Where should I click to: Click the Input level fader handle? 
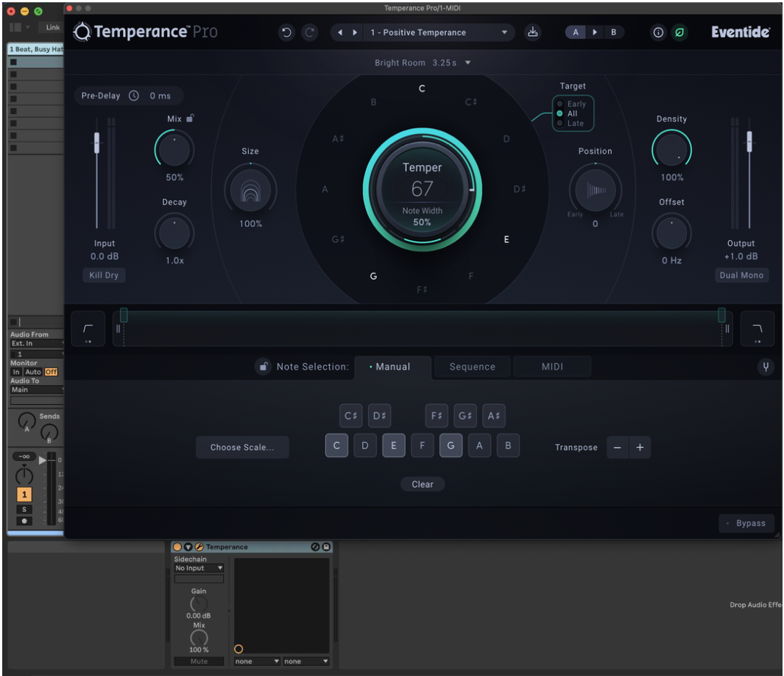[96, 142]
